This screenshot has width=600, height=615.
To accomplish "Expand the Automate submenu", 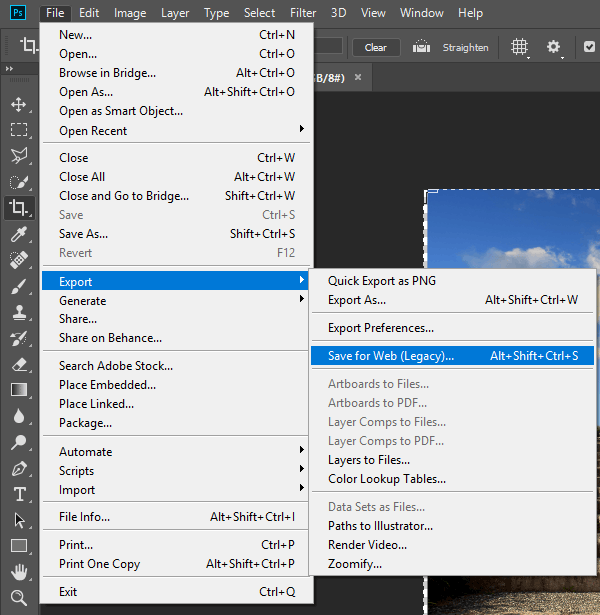I will [176, 451].
